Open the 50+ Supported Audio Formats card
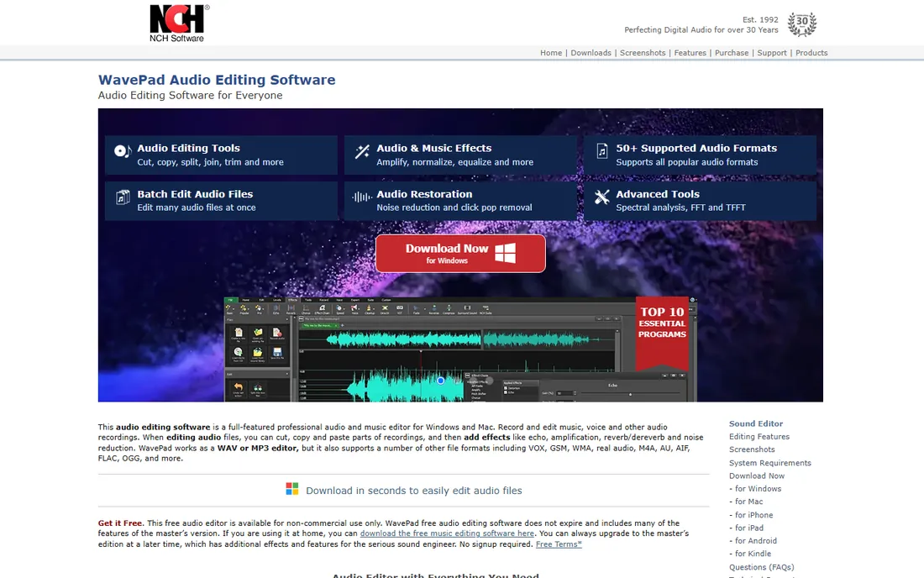Image resolution: width=924 pixels, height=578 pixels. (700, 155)
